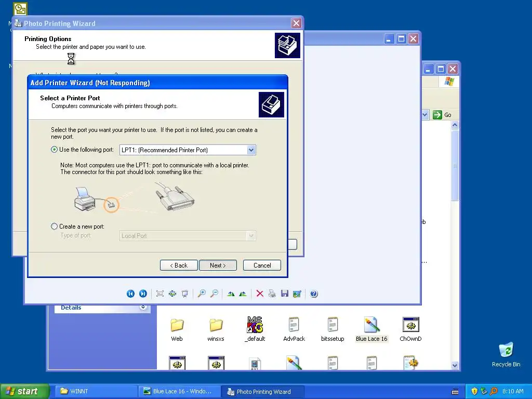Open the Local Port type dropdown

[251, 235]
